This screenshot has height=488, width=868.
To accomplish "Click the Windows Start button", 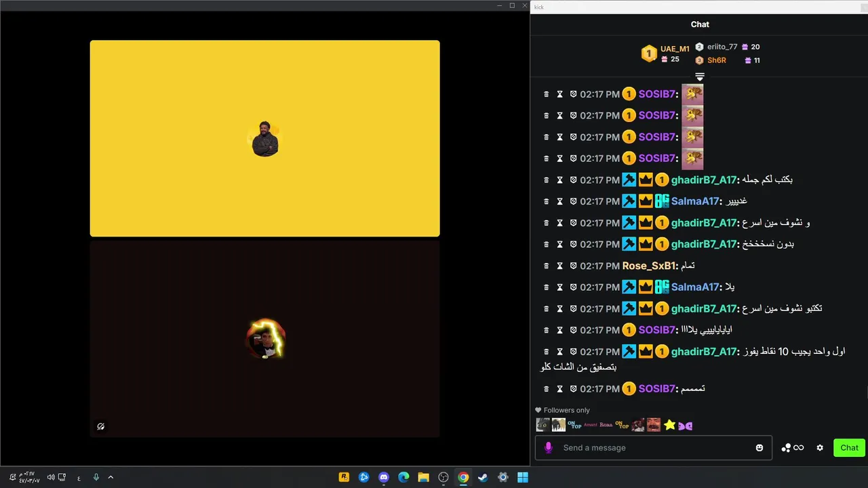I will (x=523, y=477).
